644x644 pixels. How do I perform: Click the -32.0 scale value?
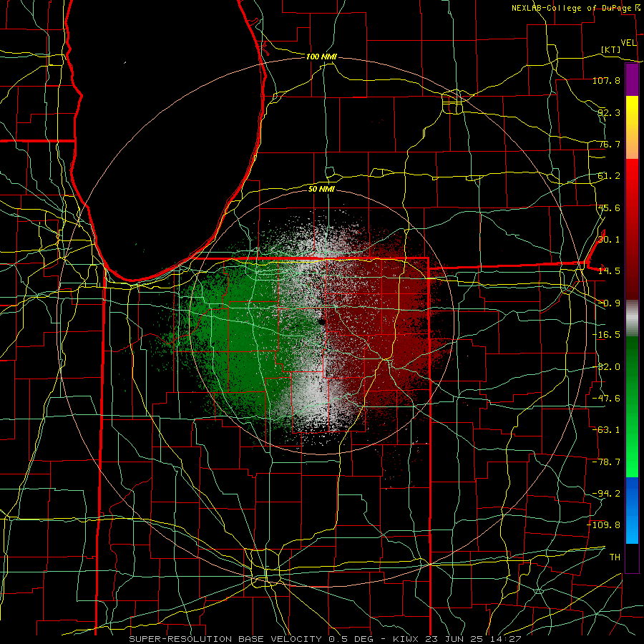click(606, 366)
